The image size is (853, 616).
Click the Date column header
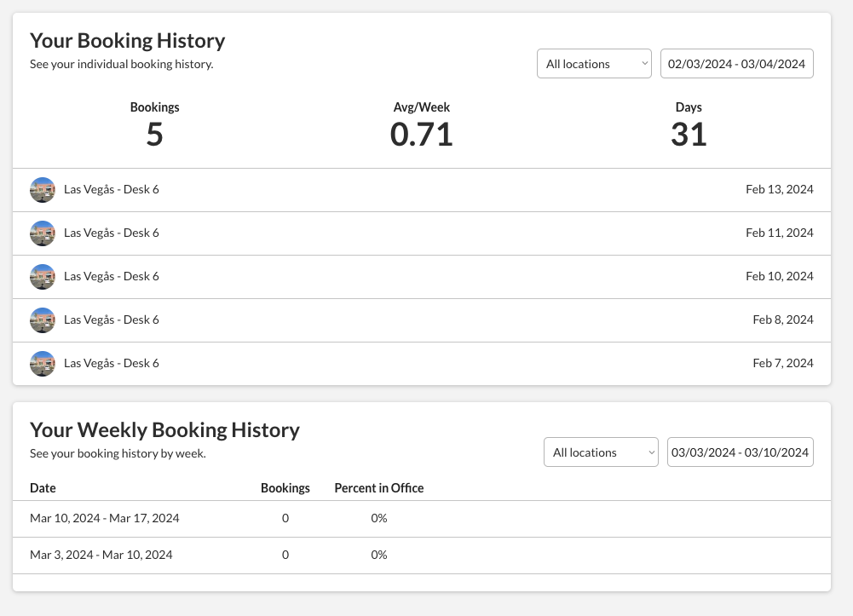[43, 488]
